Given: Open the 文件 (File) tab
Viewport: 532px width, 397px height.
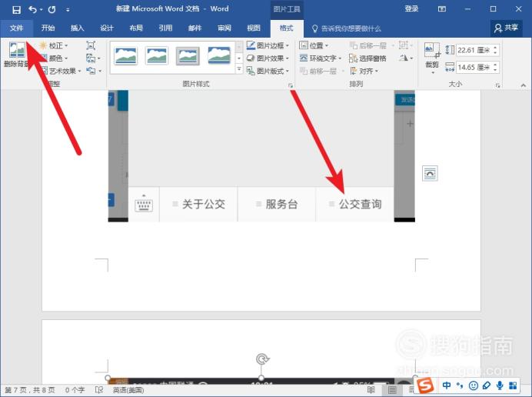Looking at the screenshot, I should click(x=17, y=28).
